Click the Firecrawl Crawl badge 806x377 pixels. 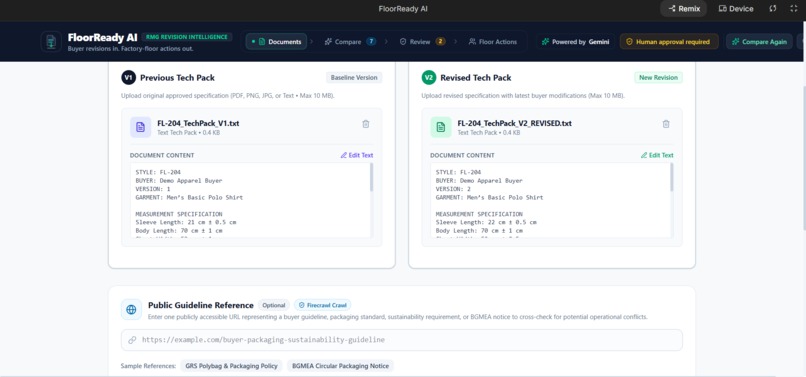pyautogui.click(x=323, y=305)
